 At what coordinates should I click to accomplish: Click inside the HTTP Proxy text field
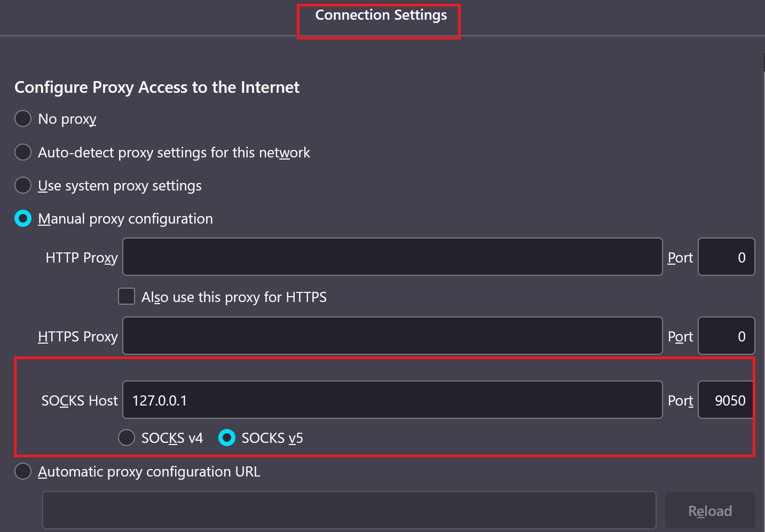392,257
